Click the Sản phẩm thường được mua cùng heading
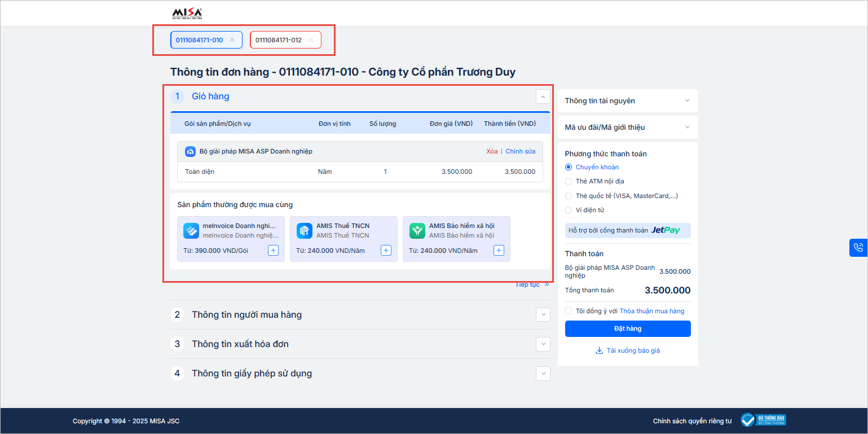868x434 pixels. (235, 205)
